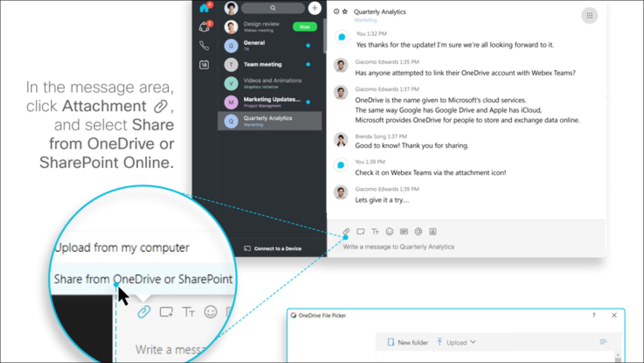This screenshot has height=363, width=644.
Task: Join Design review with the Now button
Action: point(305,27)
